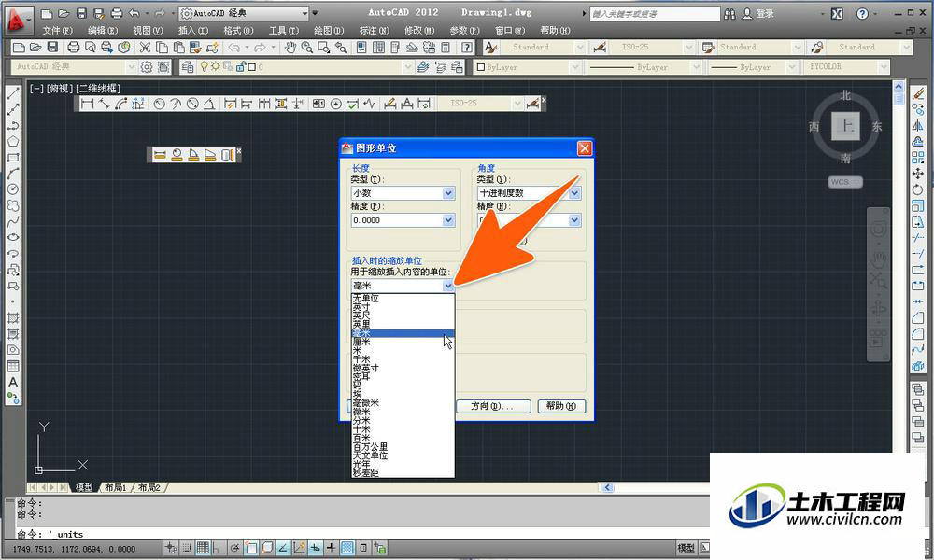
Task: Select the Rotate tool in the modify toolbar
Action: tap(918, 189)
